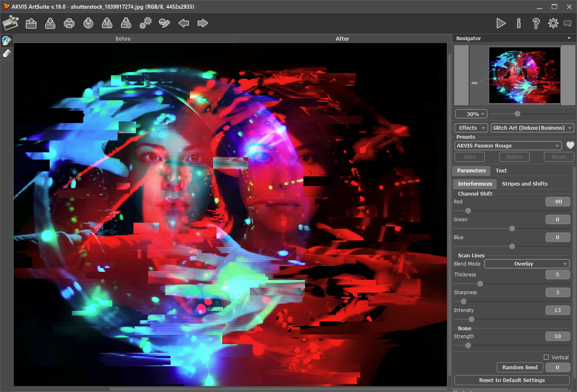577x392 pixels.
Task: Click Reset to Default Settings button
Action: pyautogui.click(x=512, y=380)
